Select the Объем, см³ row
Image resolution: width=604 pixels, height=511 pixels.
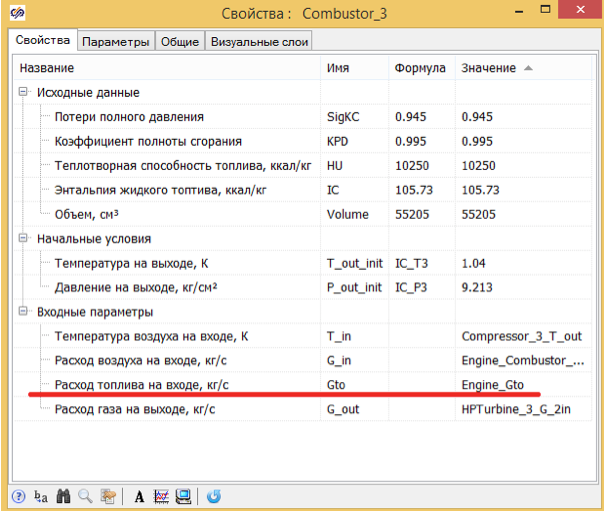tap(303, 214)
